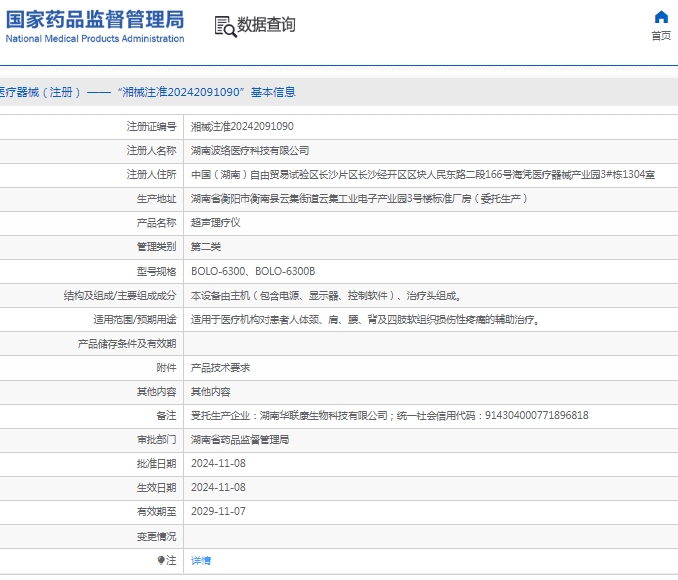Click the 注册人名称 label
Image resolution: width=678 pixels, height=580 pixels.
pos(151,151)
